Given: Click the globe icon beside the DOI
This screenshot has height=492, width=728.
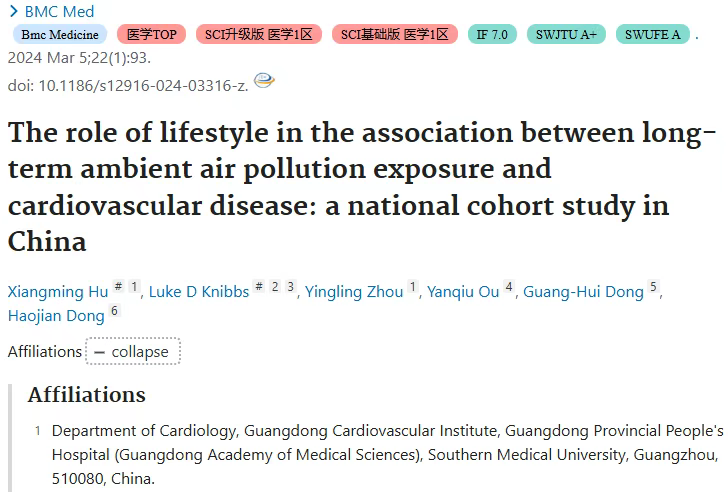Looking at the screenshot, I should [x=264, y=81].
